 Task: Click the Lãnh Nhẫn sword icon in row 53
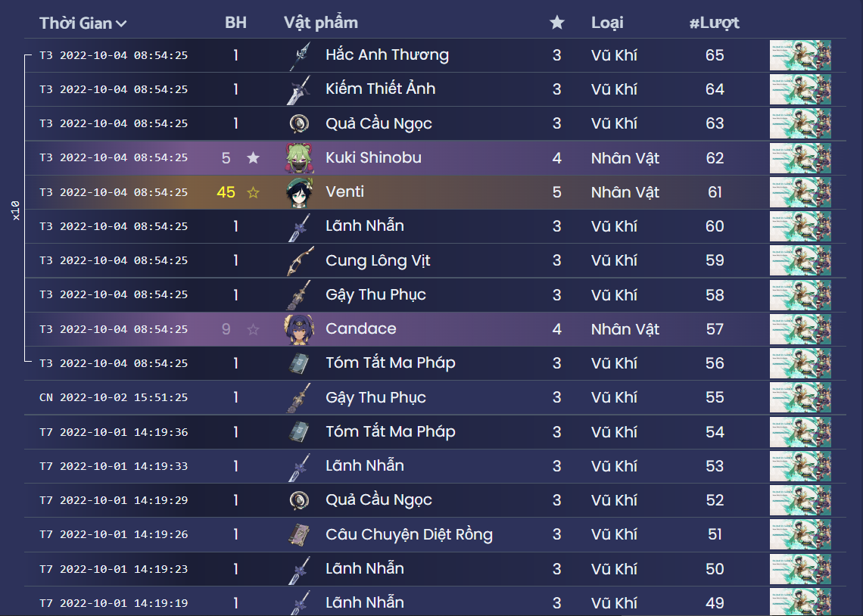(x=300, y=465)
